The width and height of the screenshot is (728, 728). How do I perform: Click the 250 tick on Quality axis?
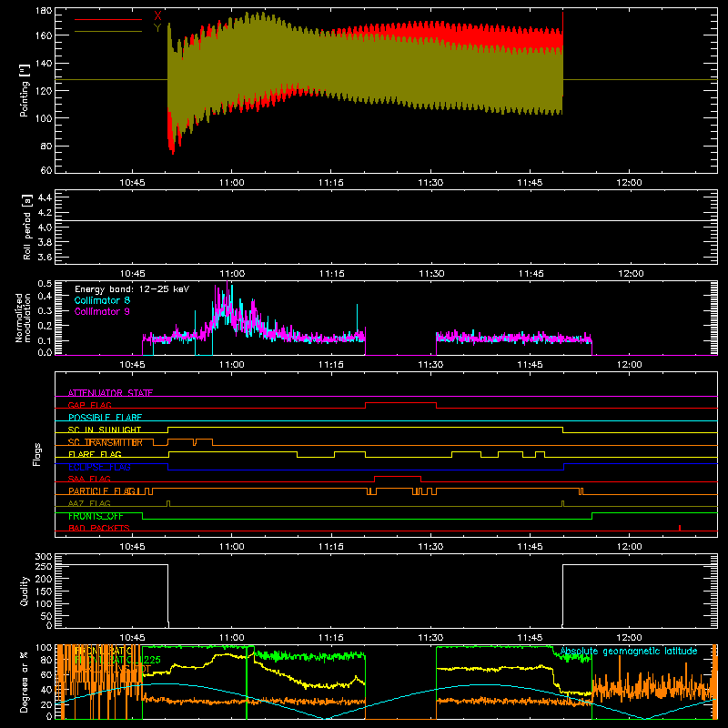tap(44, 566)
